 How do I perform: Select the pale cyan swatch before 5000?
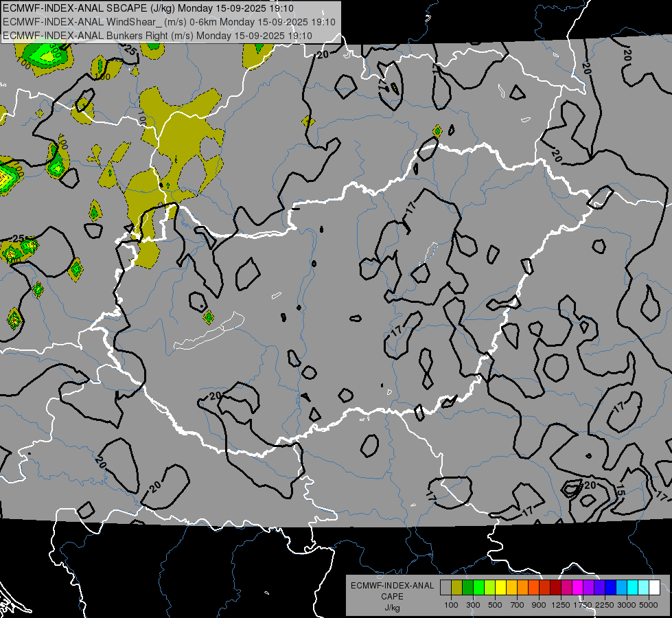644,588
